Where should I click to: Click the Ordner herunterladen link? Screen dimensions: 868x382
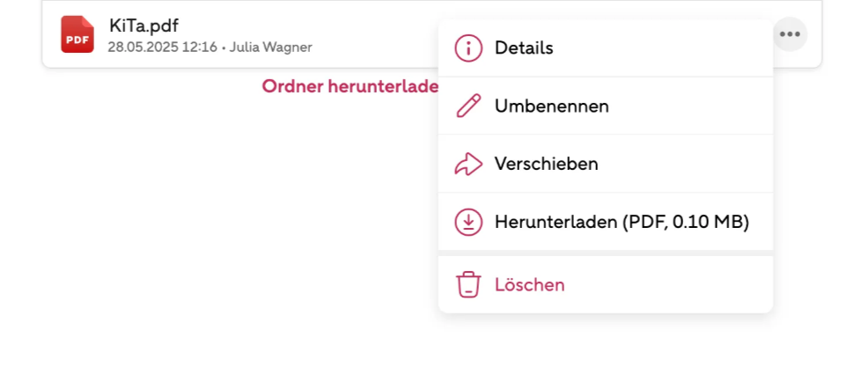349,86
